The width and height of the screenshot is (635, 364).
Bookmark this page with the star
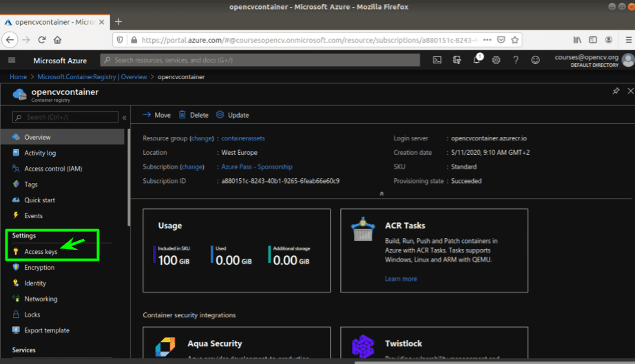[x=514, y=40]
